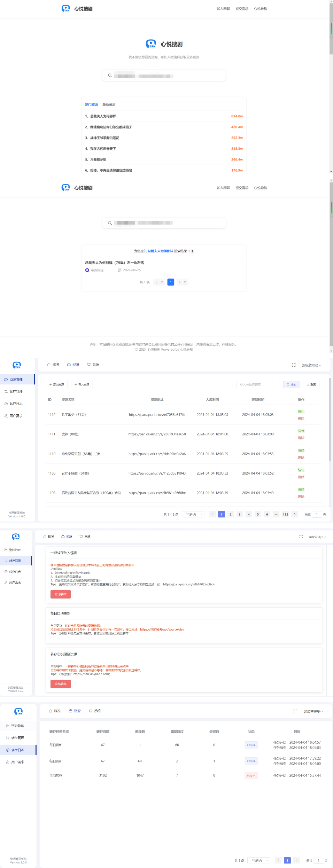This screenshot has width=333, height=868.
Task: Click the plus icon on 导入资源
Action: click(x=76, y=385)
